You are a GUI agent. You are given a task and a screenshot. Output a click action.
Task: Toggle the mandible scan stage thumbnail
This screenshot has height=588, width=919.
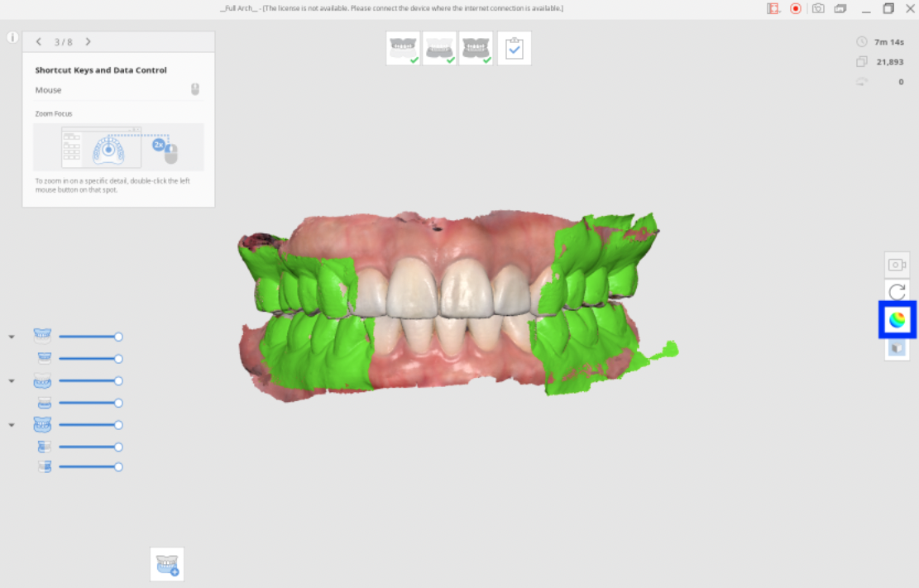click(439, 47)
